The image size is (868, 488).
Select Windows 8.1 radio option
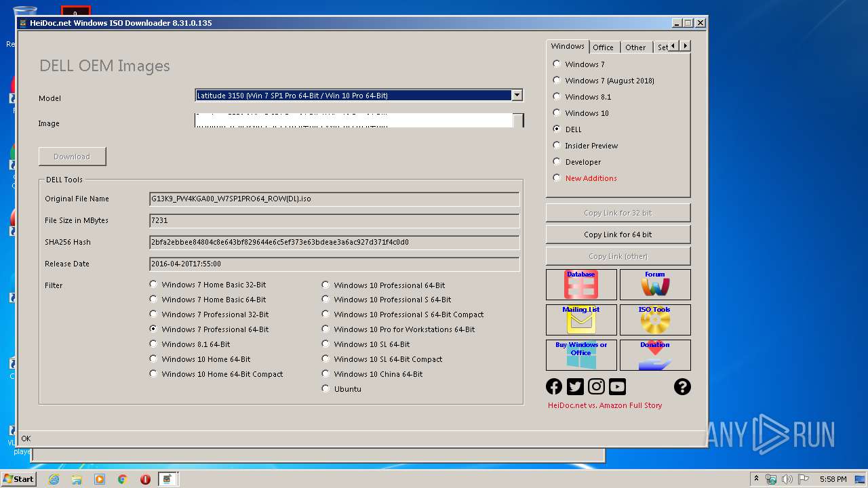coord(557,96)
